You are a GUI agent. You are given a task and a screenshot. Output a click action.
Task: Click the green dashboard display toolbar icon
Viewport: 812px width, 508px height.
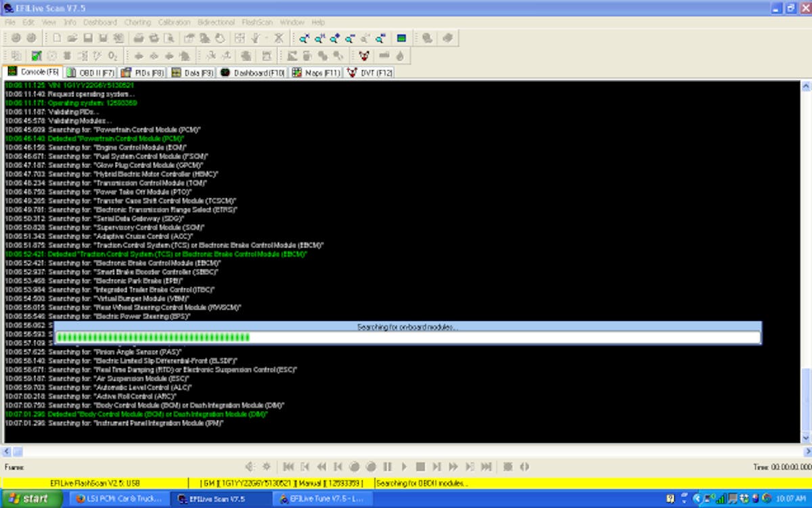pyautogui.click(x=401, y=37)
